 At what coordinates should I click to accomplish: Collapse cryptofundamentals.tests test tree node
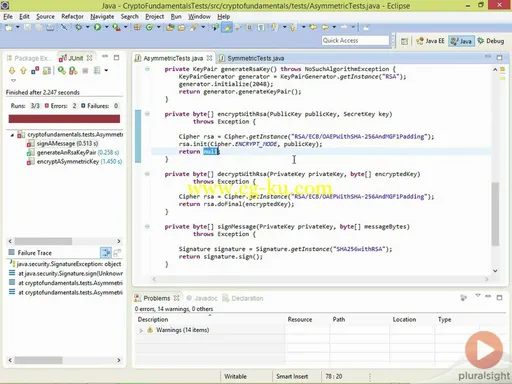(x=12, y=135)
